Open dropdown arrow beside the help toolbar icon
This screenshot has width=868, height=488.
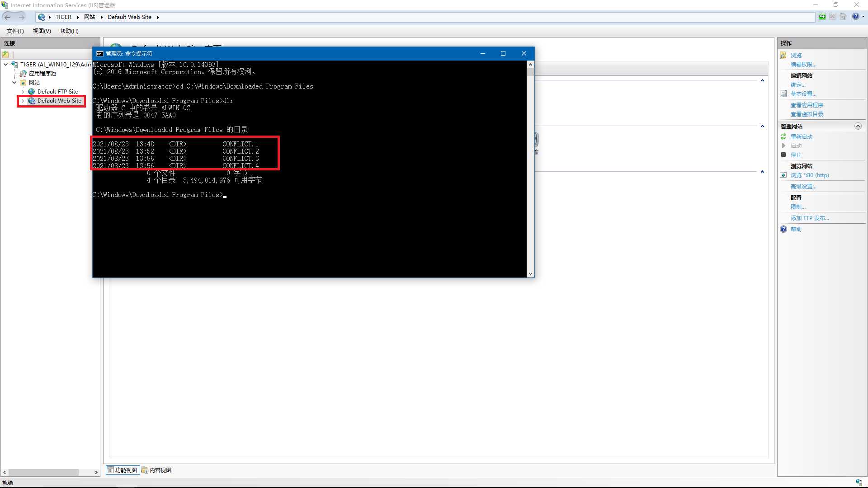[x=863, y=17]
